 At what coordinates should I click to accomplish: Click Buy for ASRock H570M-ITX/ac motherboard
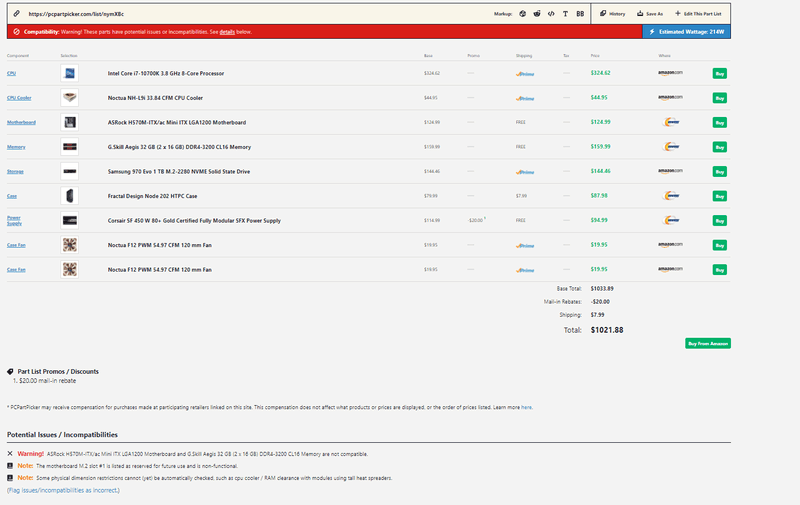tap(719, 122)
